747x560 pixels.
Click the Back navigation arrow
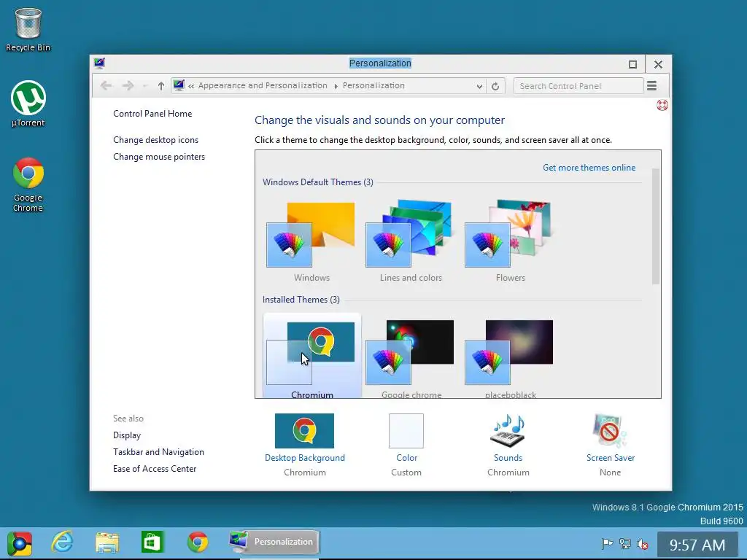point(106,86)
